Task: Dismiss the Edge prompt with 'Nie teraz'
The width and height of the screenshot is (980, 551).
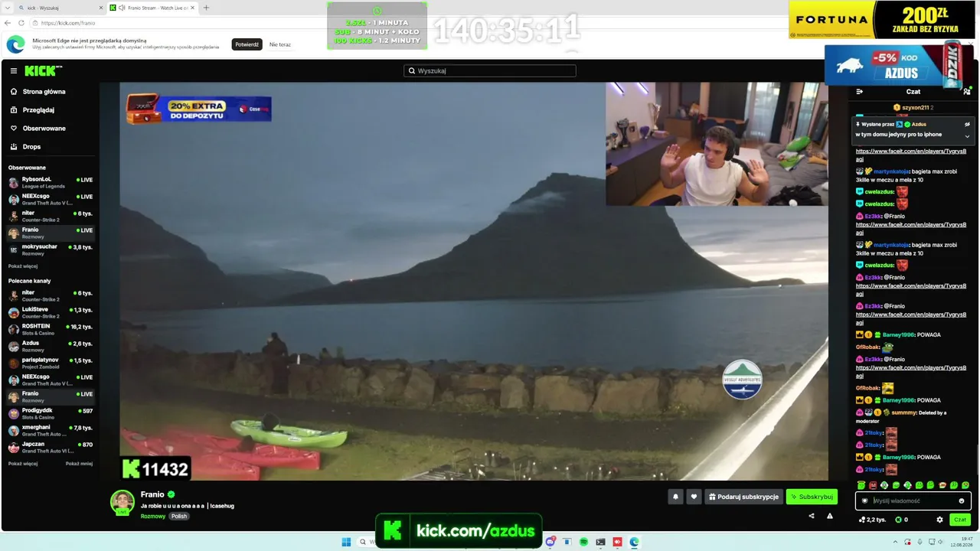Action: click(280, 44)
